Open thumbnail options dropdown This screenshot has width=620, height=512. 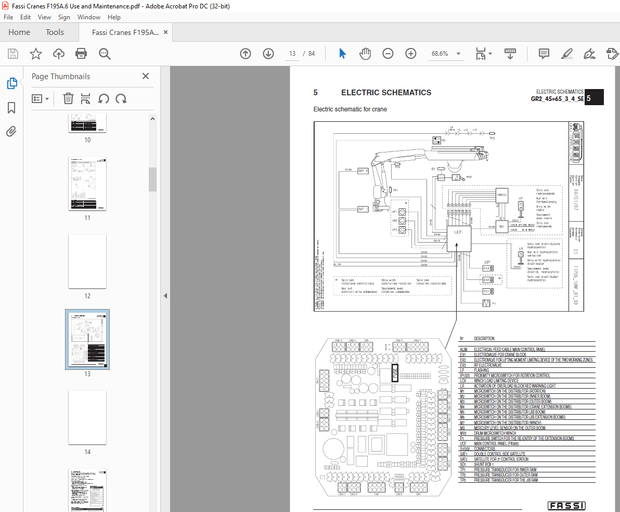pyautogui.click(x=40, y=98)
